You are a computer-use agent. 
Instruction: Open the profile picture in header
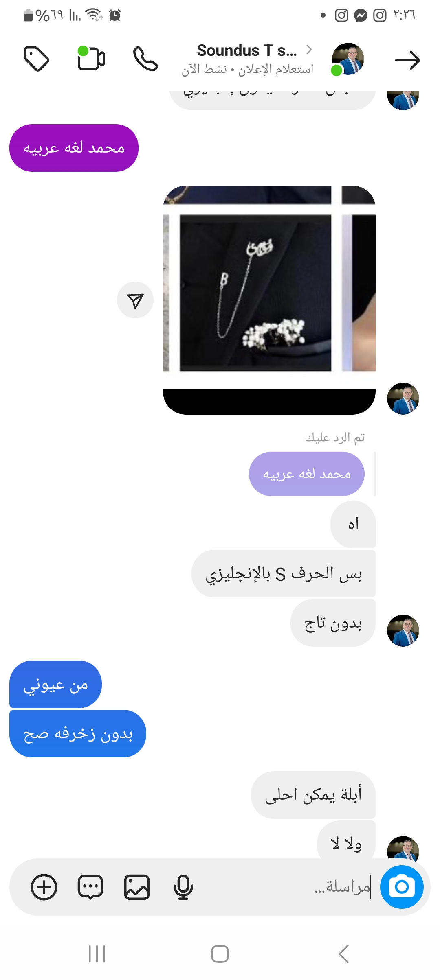348,59
